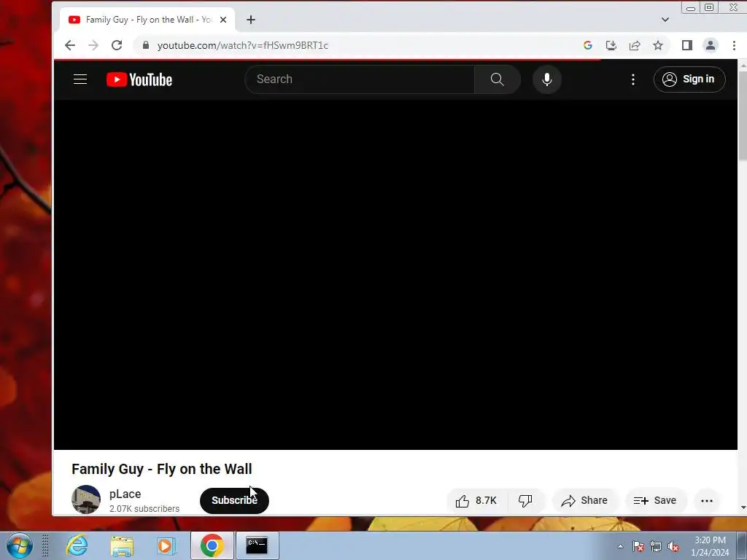Select the Family Guy - Fly on the Wall tab

coord(147,20)
